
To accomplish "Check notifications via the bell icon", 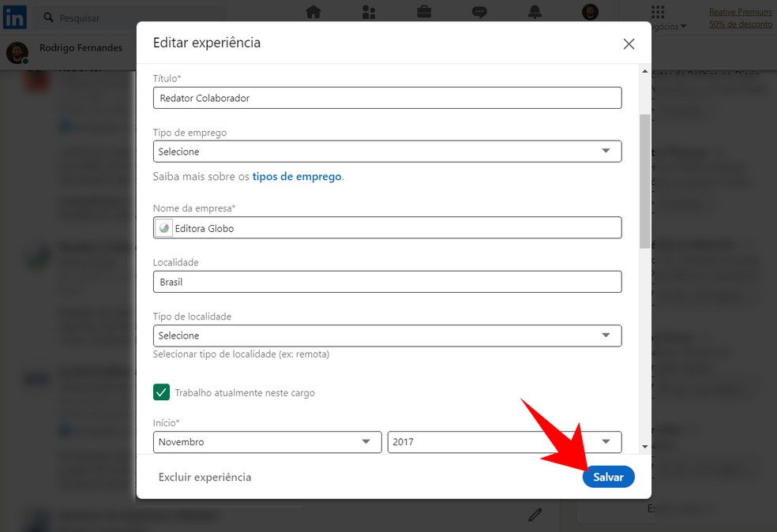I will click(534, 12).
